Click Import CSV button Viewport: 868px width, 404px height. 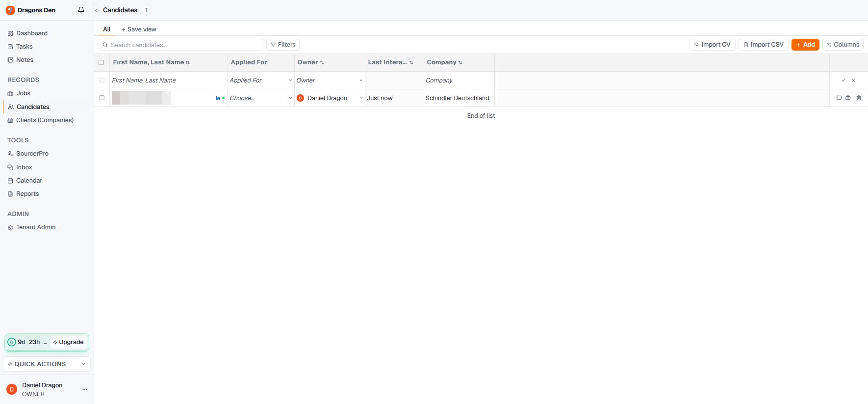(x=764, y=45)
